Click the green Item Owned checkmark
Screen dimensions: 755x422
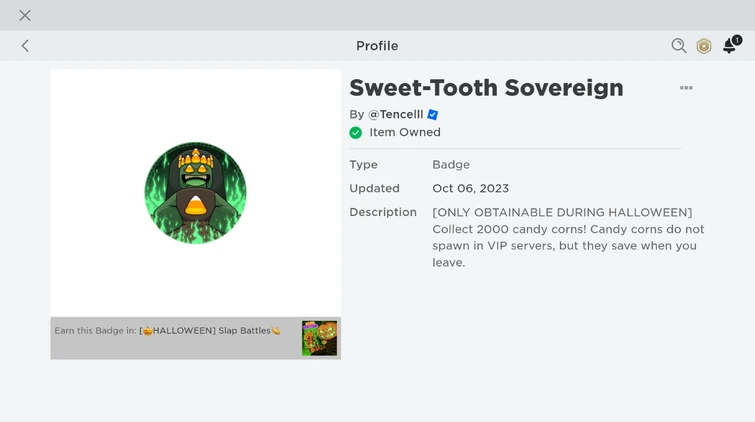coord(355,132)
